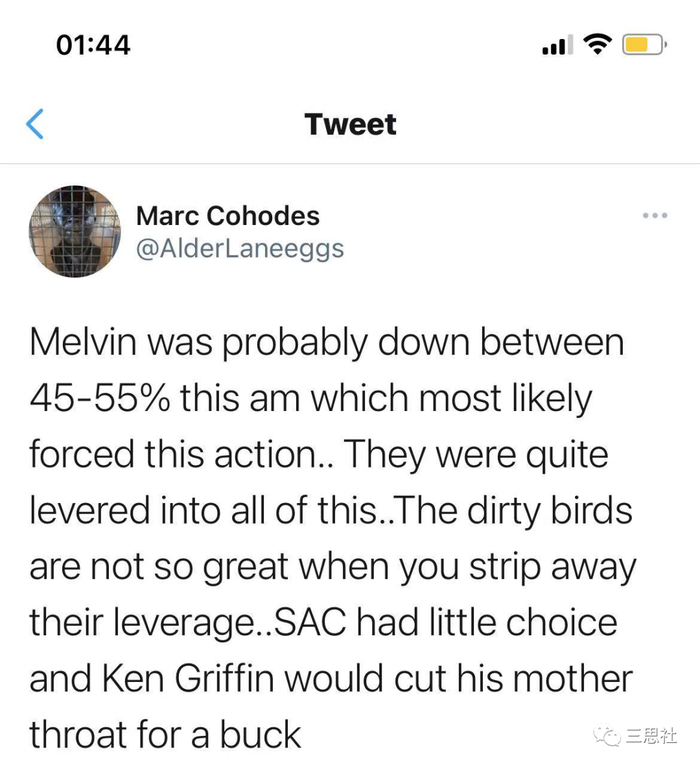Click the word "Melvin" in the tweet
Image resolution: width=700 pixels, height=767 pixels.
86,343
